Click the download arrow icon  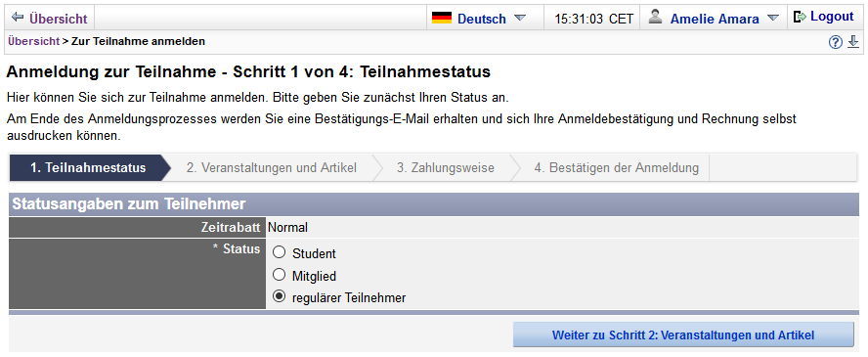853,41
